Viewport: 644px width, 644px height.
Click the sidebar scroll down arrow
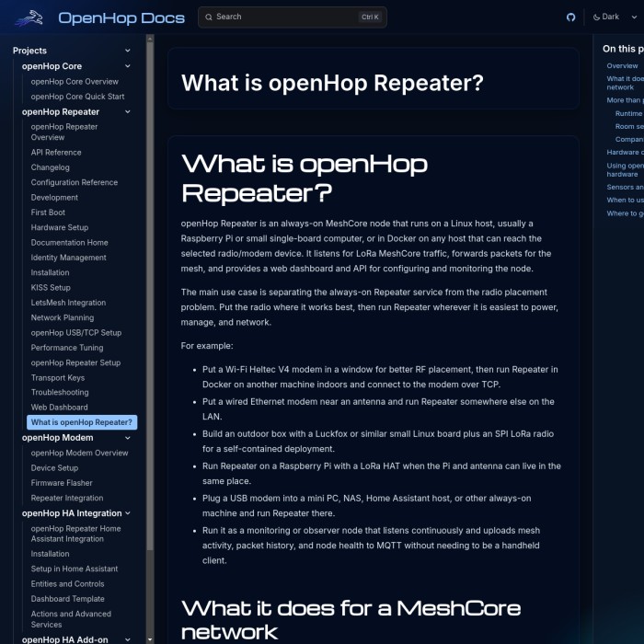[150, 639]
